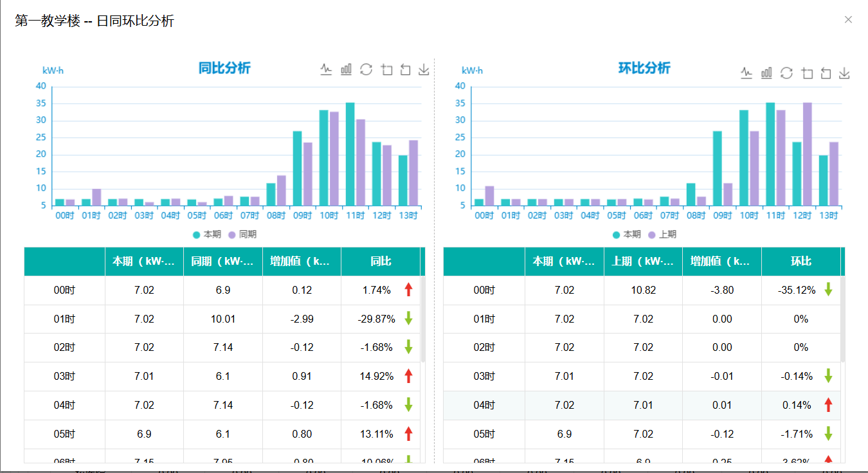Reset area zoom on 环比分析 chart
This screenshot has width=868, height=473.
click(x=826, y=73)
